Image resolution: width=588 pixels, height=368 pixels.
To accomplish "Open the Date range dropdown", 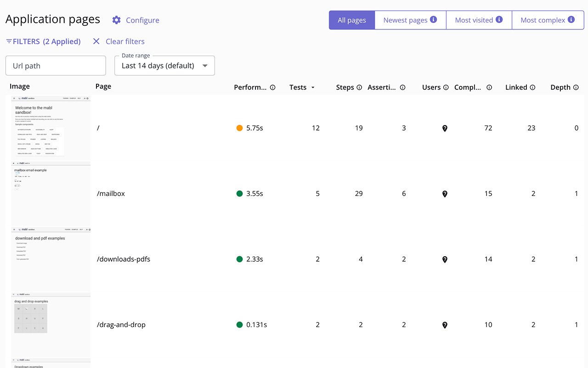I will pyautogui.click(x=164, y=66).
